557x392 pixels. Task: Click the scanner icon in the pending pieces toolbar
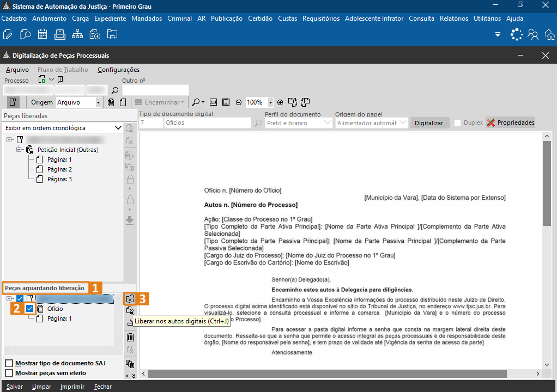(130, 322)
